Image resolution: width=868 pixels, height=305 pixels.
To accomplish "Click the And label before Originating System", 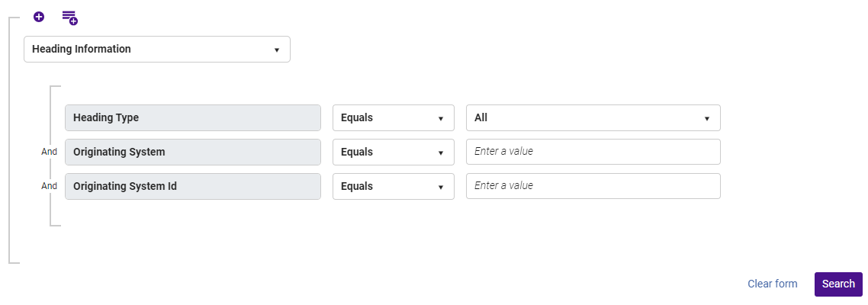I will click(x=49, y=152).
